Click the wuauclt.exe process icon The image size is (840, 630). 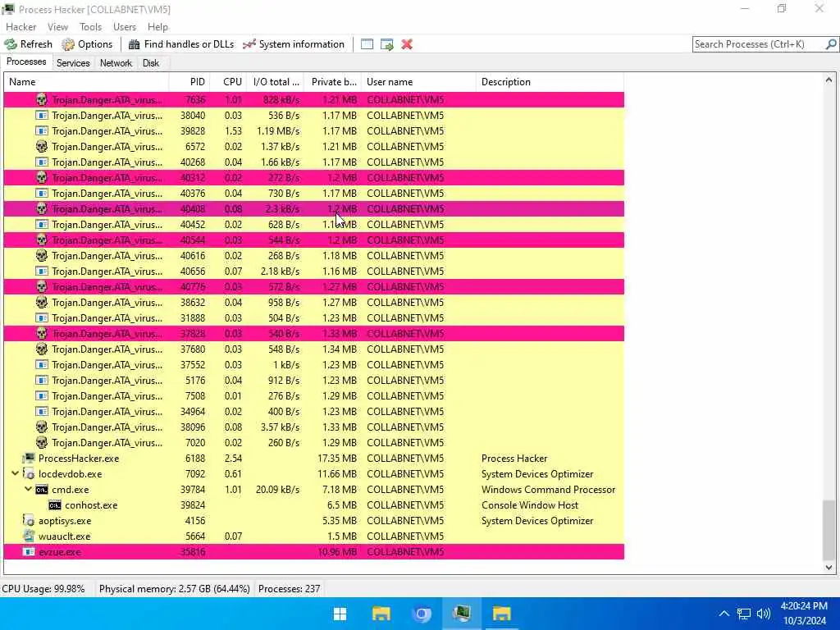coord(29,536)
